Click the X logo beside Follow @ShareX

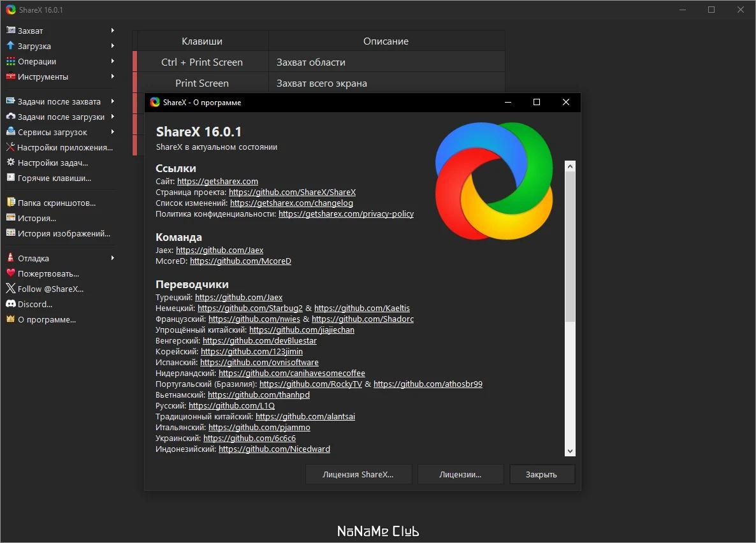[11, 288]
